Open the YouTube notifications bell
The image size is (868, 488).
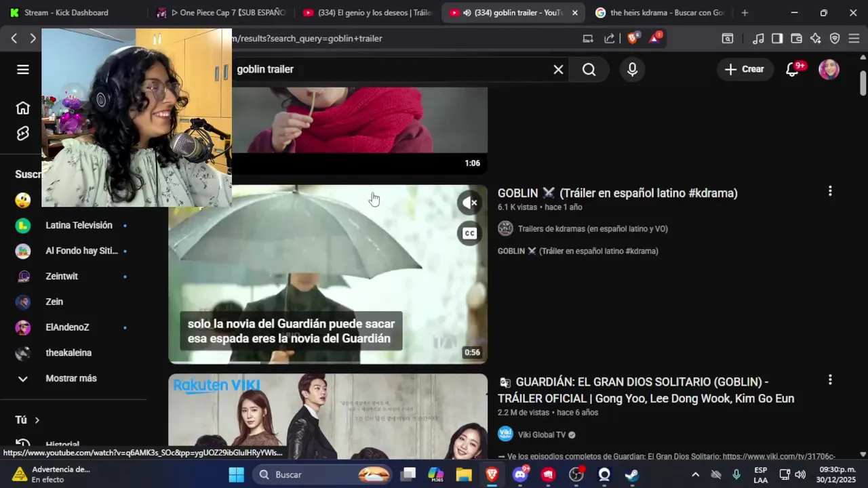click(x=792, y=69)
